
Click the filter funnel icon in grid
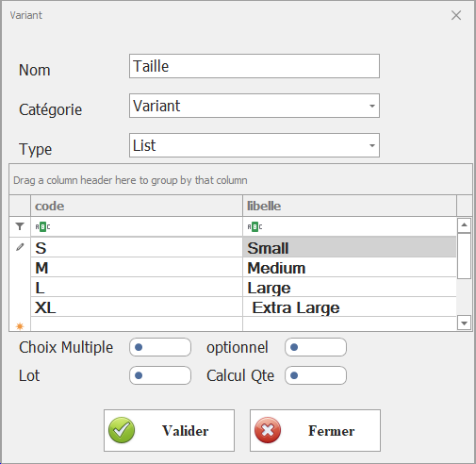[x=20, y=226]
